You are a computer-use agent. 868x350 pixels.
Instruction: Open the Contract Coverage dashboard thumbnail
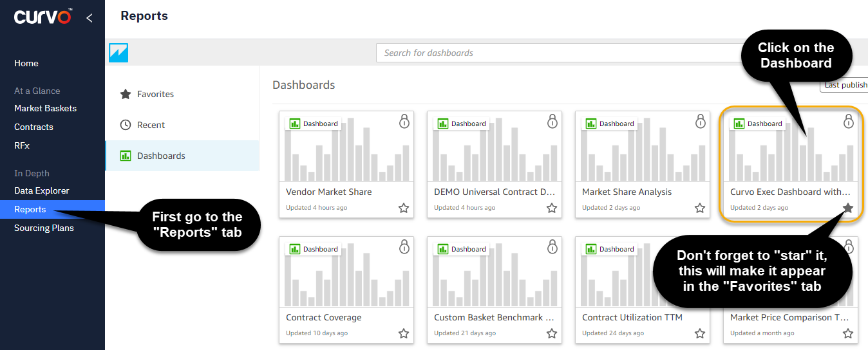[348, 272]
